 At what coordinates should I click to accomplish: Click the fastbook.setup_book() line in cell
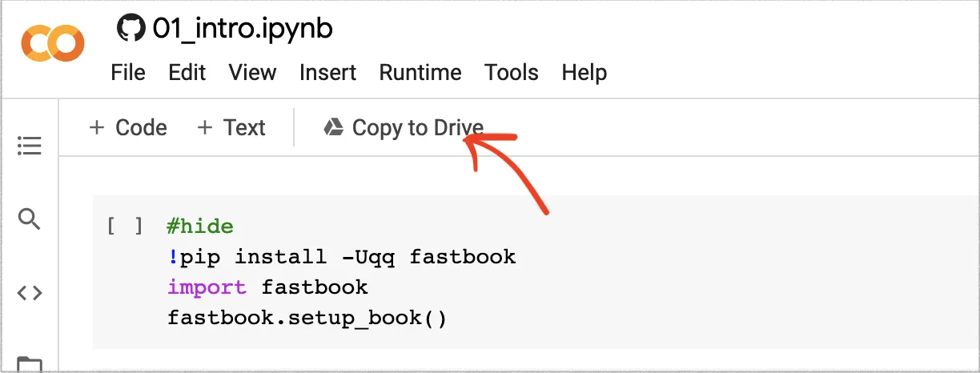pyautogui.click(x=307, y=318)
